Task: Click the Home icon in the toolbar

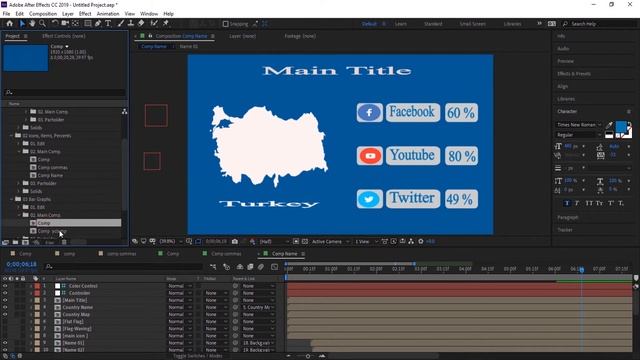Action: coord(9,24)
